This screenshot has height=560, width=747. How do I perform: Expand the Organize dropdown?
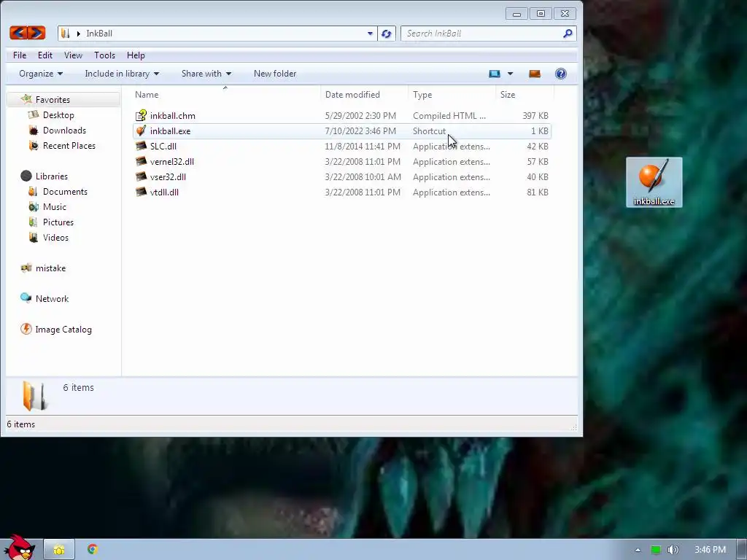point(41,74)
